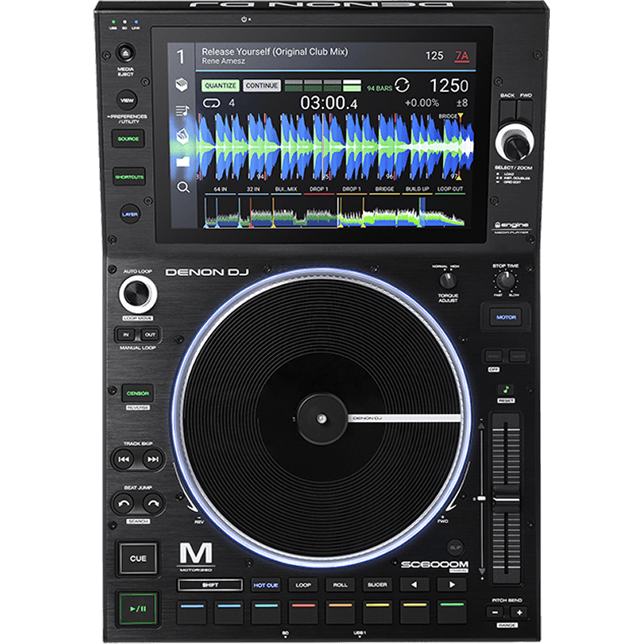Click the pitch bend minus button
This screenshot has height=644, width=644.
(x=495, y=613)
